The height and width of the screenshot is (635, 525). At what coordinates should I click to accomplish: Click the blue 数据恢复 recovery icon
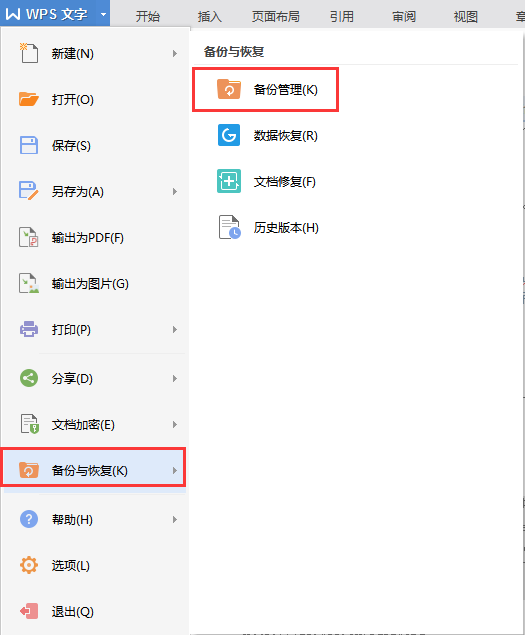[229, 135]
